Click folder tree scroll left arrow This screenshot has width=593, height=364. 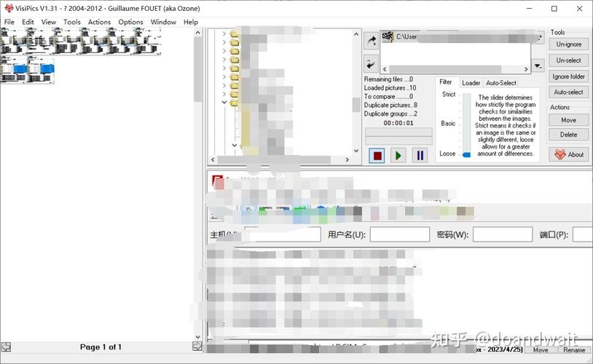click(x=213, y=160)
